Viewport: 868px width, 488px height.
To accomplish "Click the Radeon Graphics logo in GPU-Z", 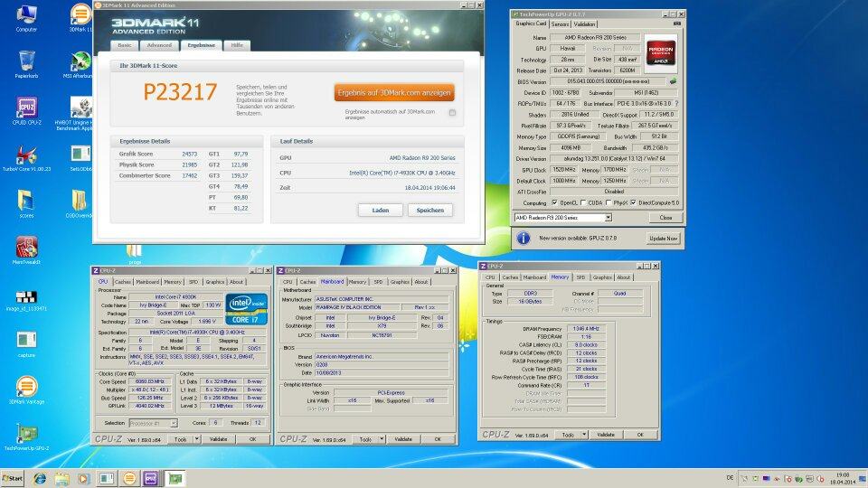I will coord(661,53).
